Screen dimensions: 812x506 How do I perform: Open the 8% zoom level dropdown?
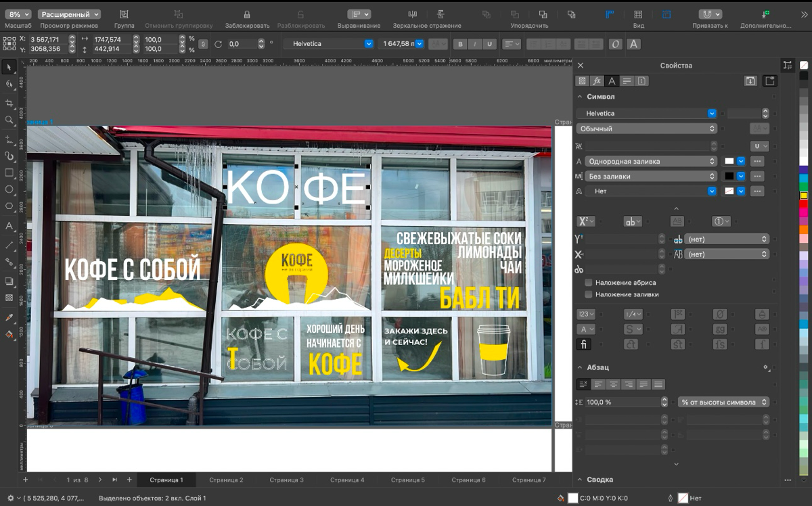18,14
